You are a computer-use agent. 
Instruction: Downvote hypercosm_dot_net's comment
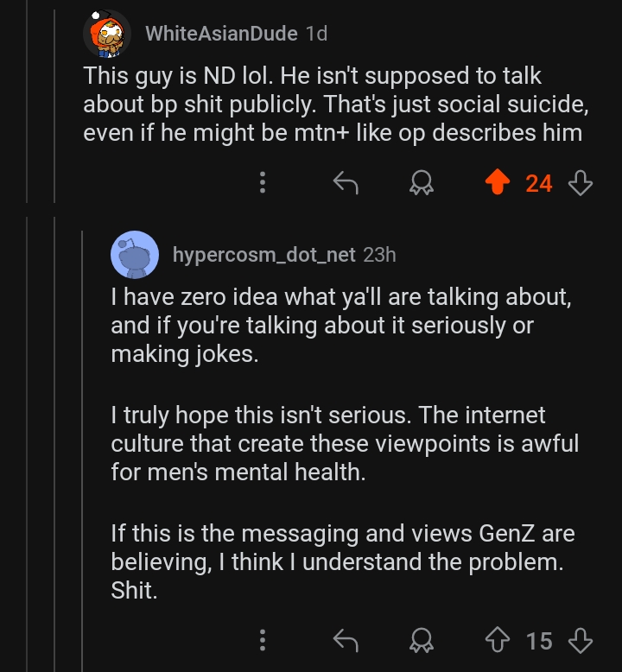tap(581, 640)
